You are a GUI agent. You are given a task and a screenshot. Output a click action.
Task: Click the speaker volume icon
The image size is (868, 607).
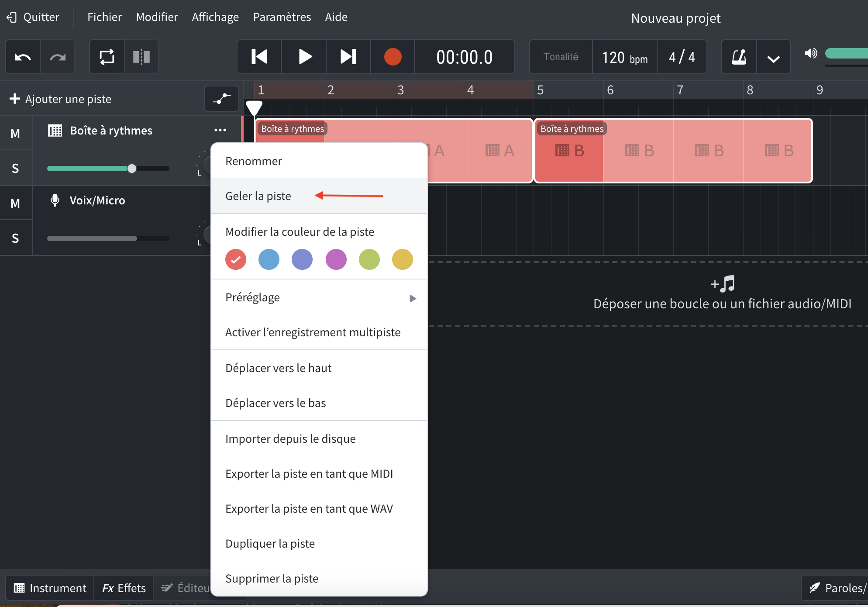click(x=811, y=53)
